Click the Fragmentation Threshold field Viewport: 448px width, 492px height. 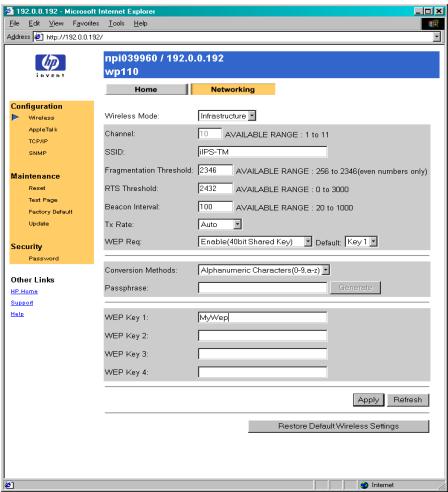[215, 170]
